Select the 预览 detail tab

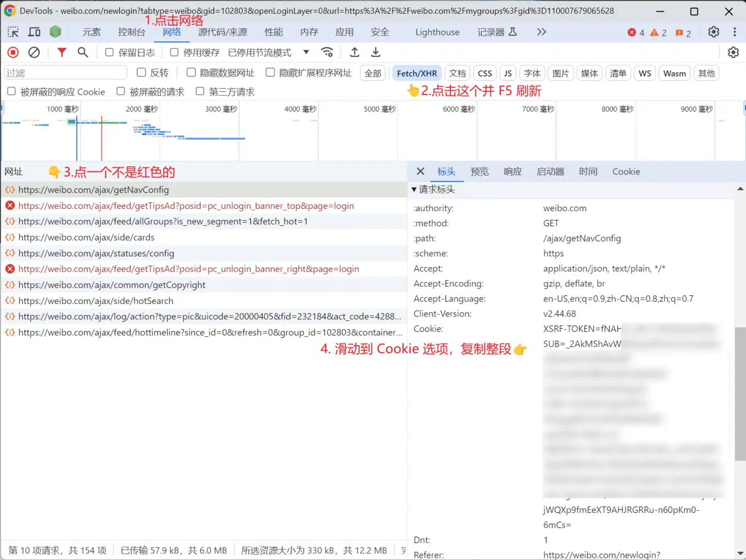(479, 172)
